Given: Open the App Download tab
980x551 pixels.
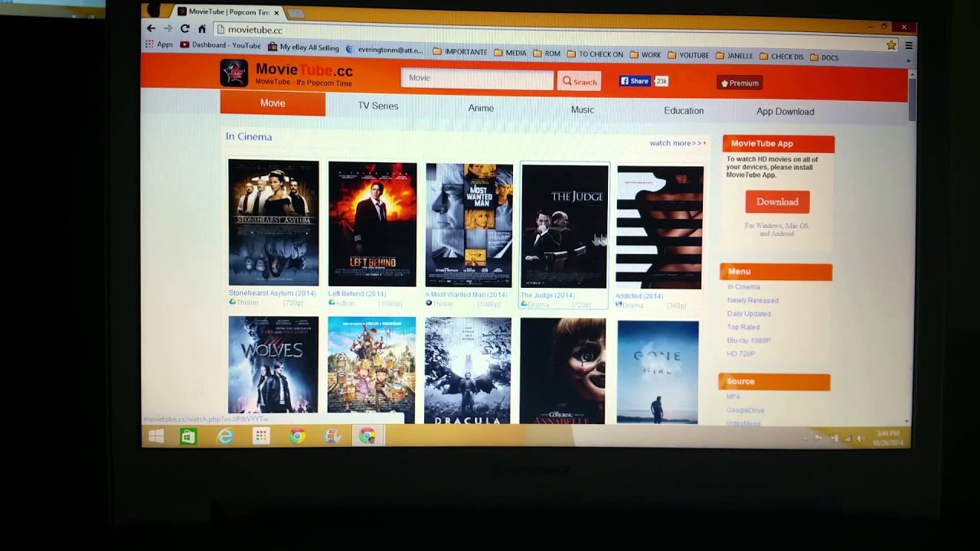Looking at the screenshot, I should click(x=786, y=112).
